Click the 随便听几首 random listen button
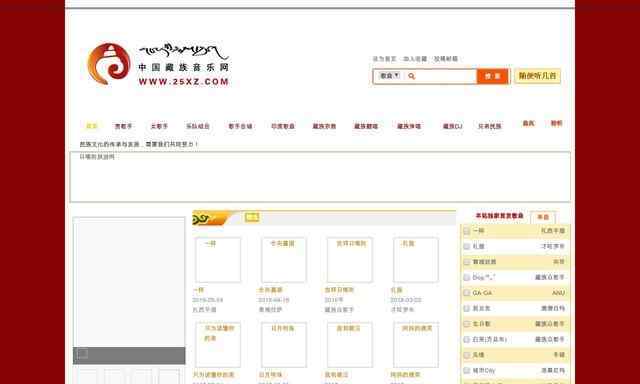Screen dimensions: 640x384 click(x=537, y=76)
